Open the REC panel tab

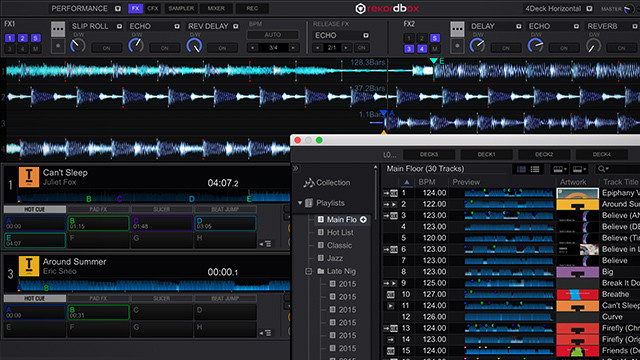click(252, 8)
